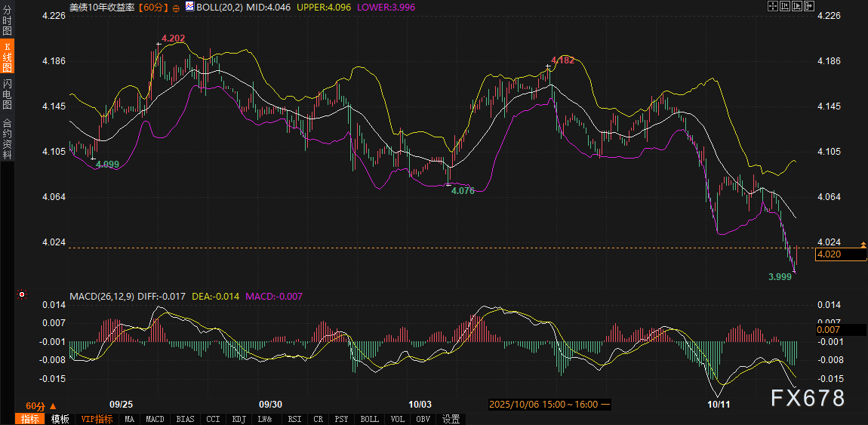Click the red circle icon beside MACD label
The height and width of the screenshot is (425, 868).
22,294
